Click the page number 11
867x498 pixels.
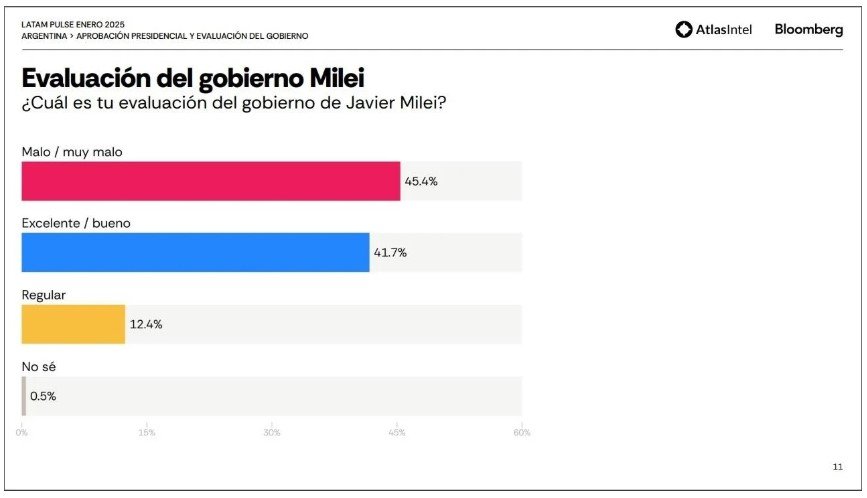click(837, 466)
